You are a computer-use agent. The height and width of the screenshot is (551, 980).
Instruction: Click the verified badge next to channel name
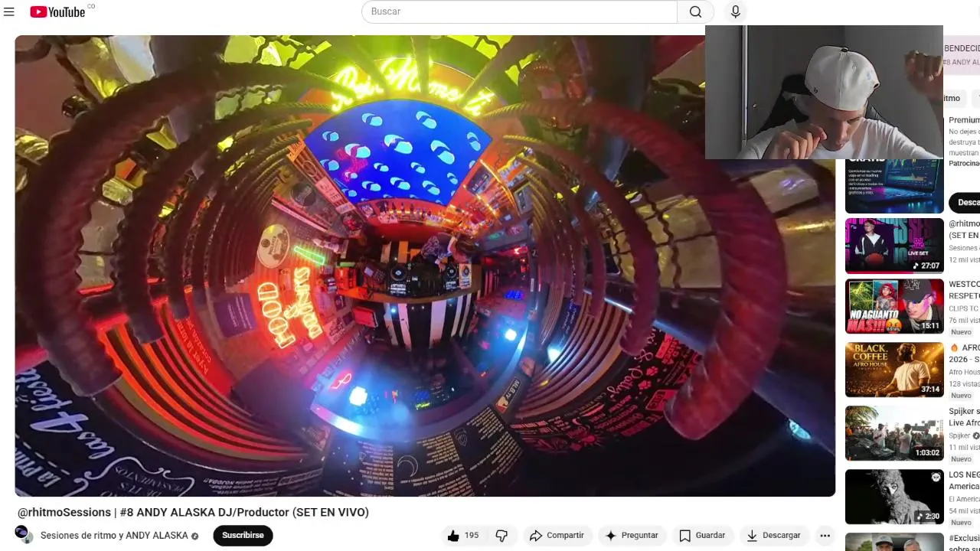[x=194, y=536]
